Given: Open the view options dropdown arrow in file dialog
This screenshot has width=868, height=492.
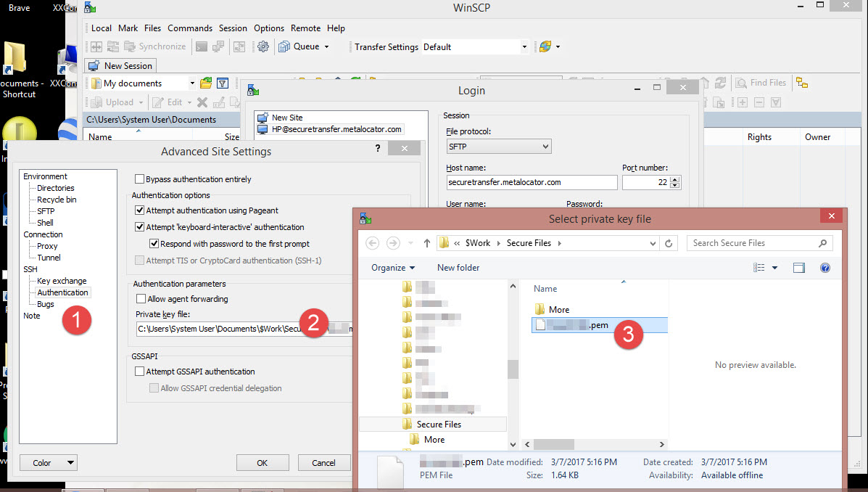Looking at the screenshot, I should coord(774,268).
